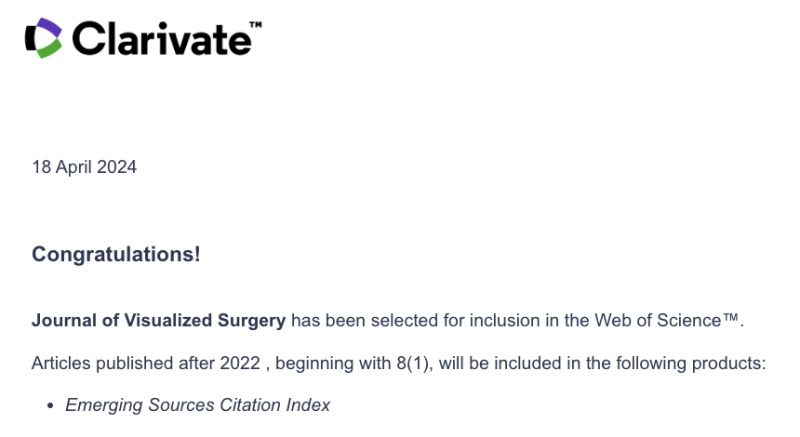Click the Emerging Sources Citation Index item
This screenshot has width=800, height=437.
[197, 405]
